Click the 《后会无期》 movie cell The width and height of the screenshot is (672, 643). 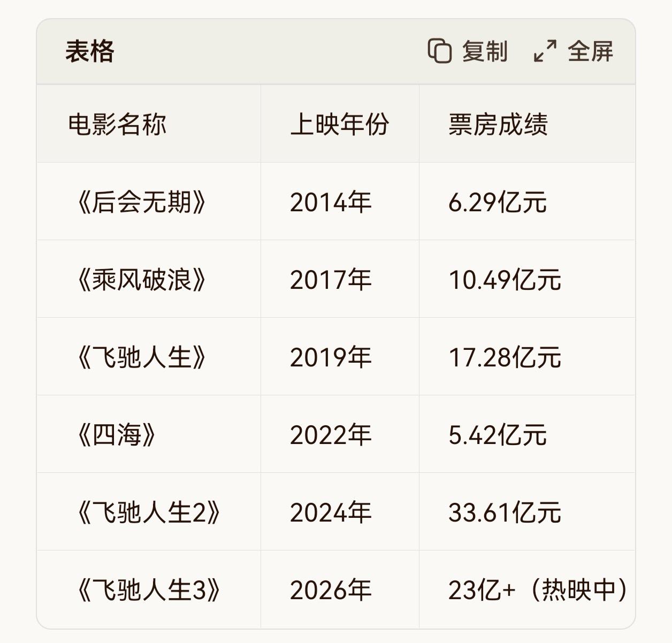tap(141, 203)
